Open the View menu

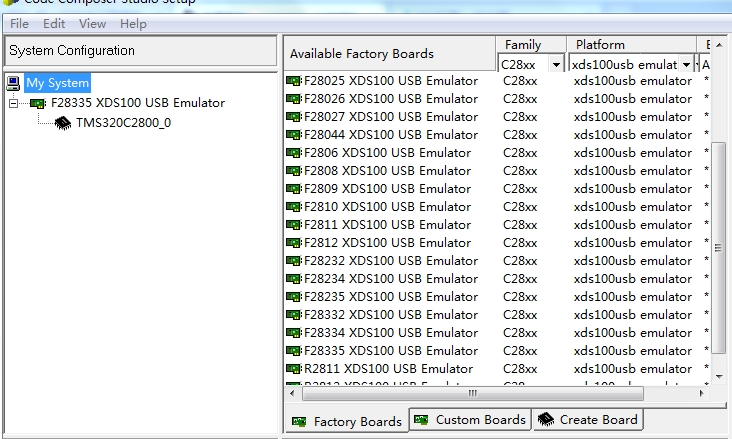tap(92, 24)
